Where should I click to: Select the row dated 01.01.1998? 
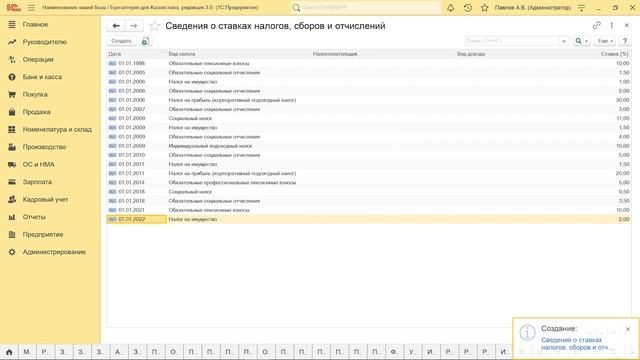click(369, 63)
